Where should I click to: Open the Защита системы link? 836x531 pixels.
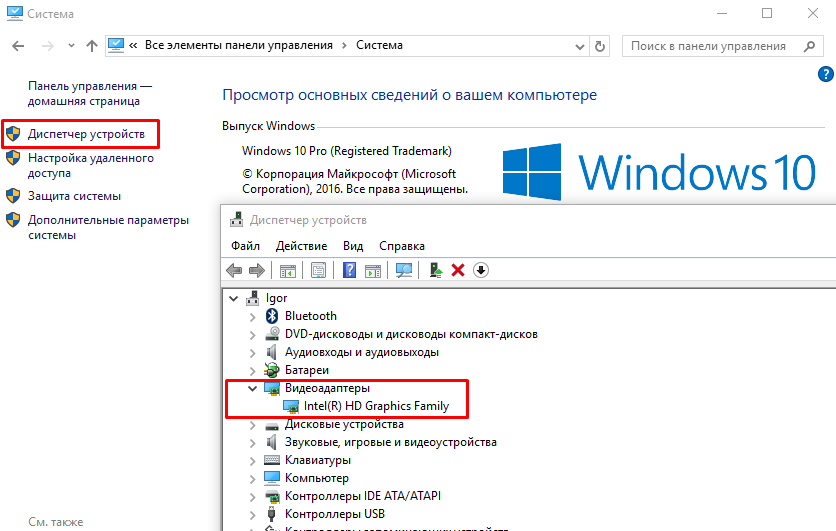74,196
